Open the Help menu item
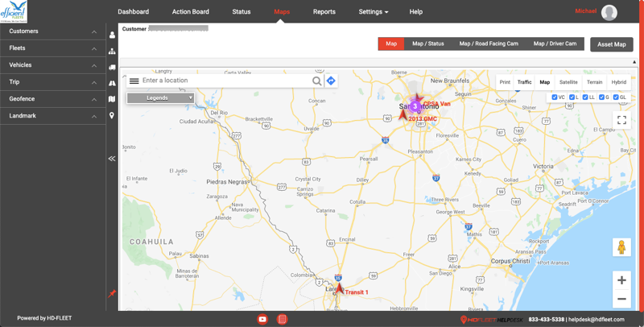644x327 pixels. [415, 12]
